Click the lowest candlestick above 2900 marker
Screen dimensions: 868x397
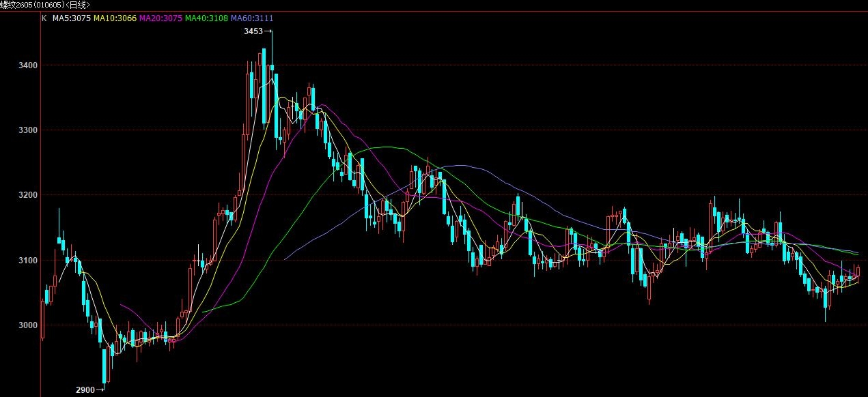(104, 366)
